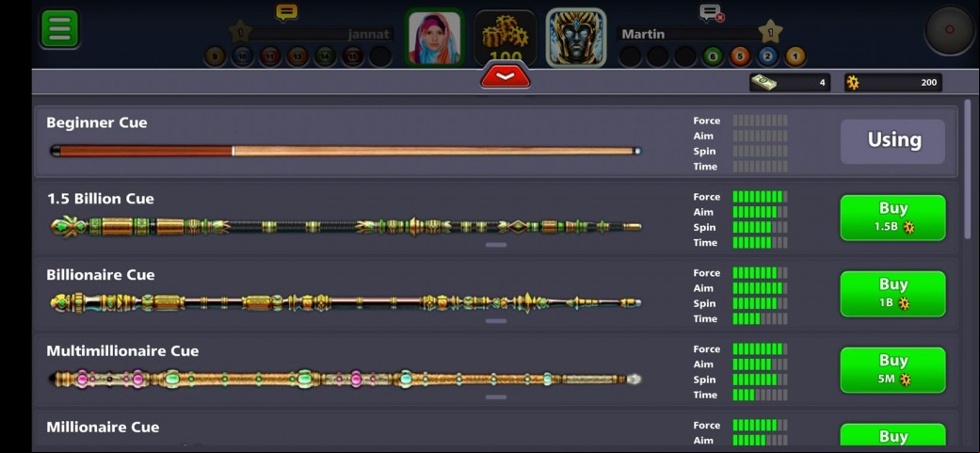980x453 pixels.
Task: Click 1.5 Billion Cue's Force bar
Action: 760,197
